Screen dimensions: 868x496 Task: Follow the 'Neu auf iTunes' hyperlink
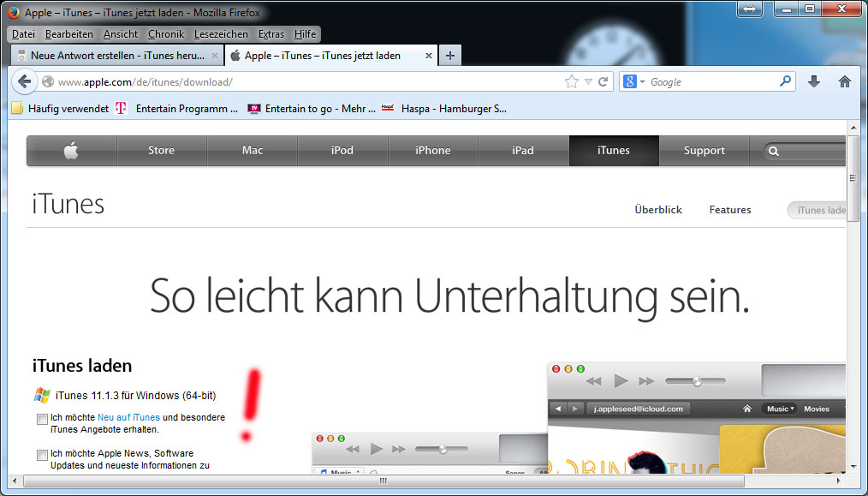click(x=128, y=417)
